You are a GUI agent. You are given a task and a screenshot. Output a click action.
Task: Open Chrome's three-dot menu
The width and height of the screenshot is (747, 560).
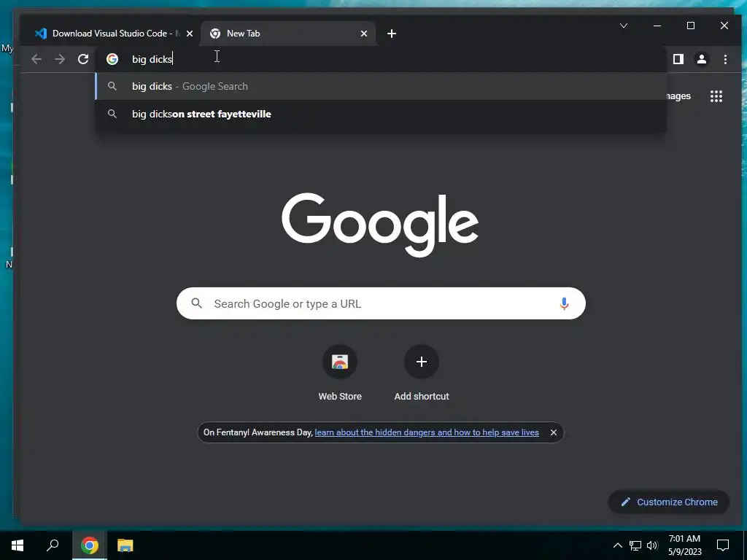point(725,59)
